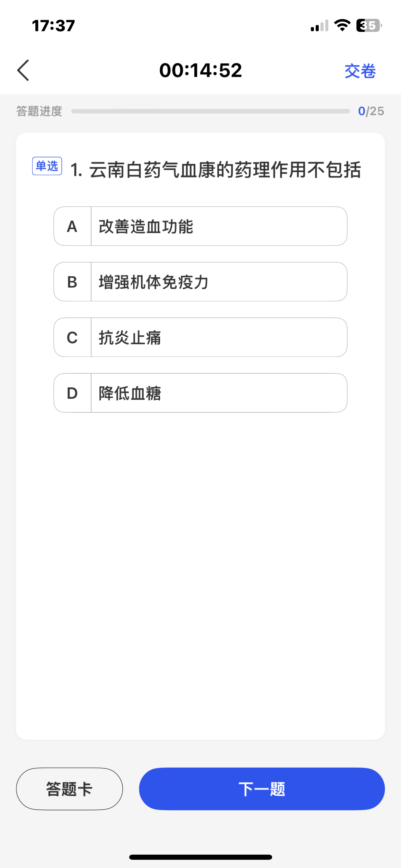
Task: Select option B 增强机体免疫力
Action: [219, 282]
